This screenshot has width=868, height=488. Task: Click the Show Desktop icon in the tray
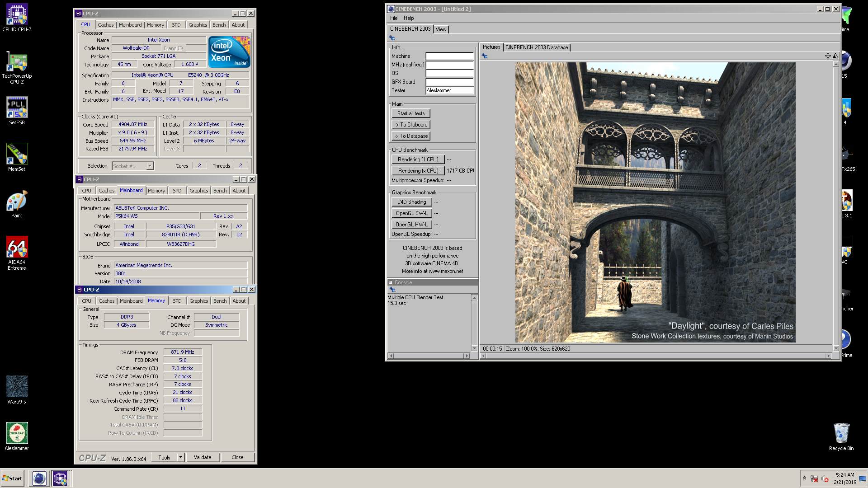[x=863, y=479]
